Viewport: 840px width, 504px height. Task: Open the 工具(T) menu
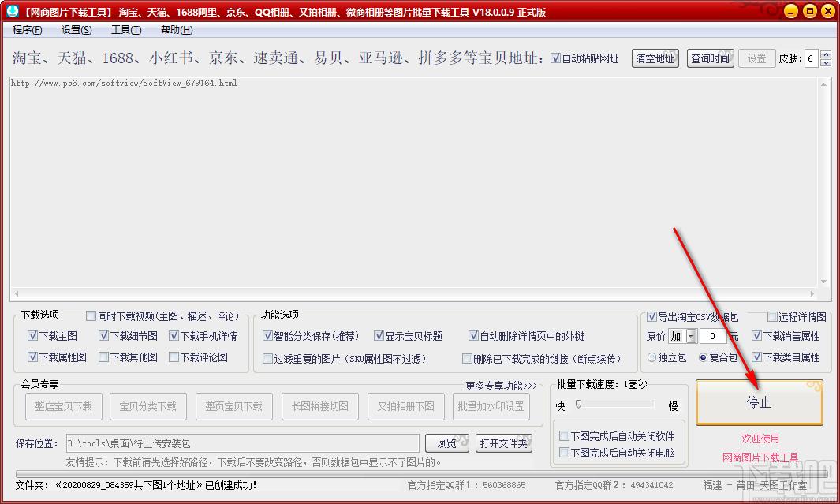126,30
